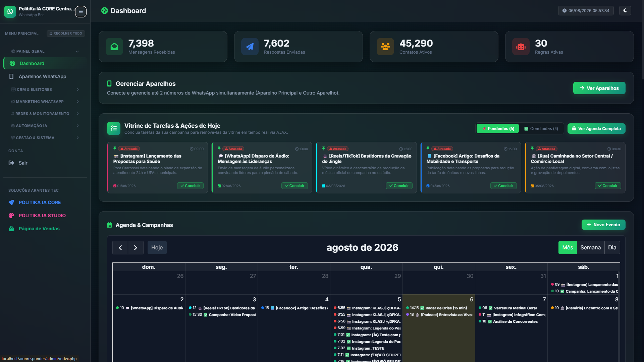The width and height of the screenshot is (644, 362).
Task: Click the Vitrine de Tarefas checklist icon
Action: [x=114, y=128]
